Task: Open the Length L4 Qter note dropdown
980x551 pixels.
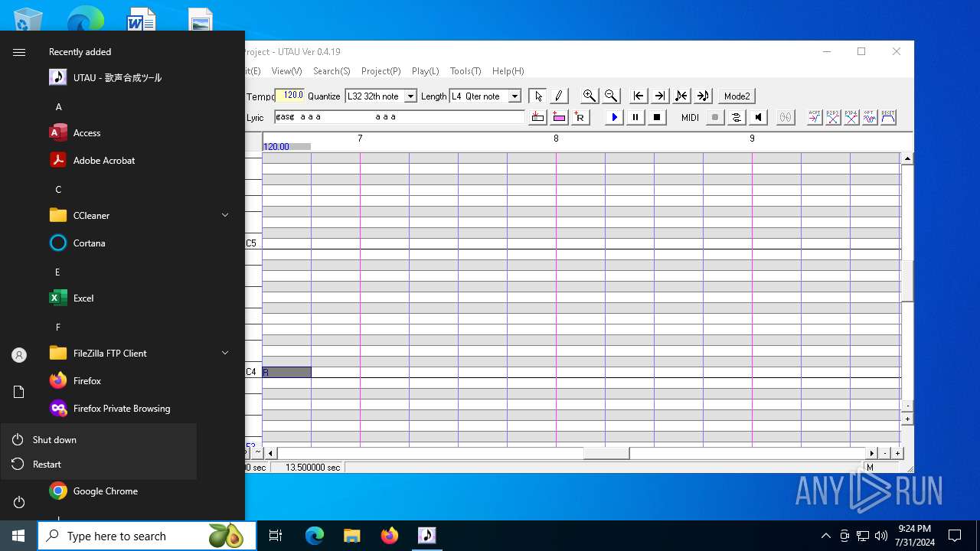Action: coord(514,96)
